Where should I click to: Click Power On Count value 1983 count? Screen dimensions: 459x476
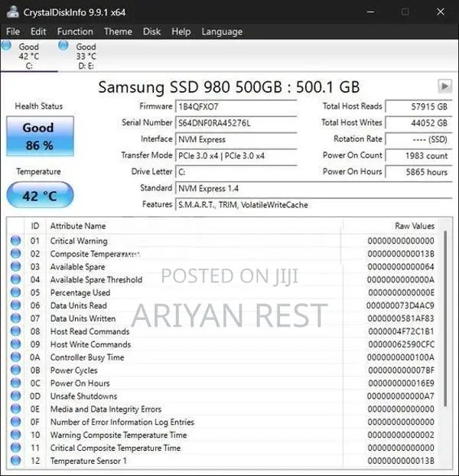point(419,155)
